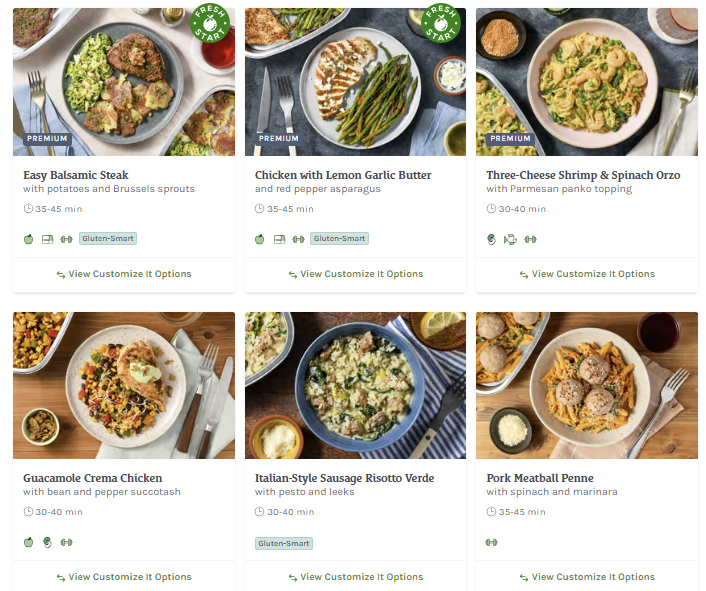
Task: Open the Guacamole Crema Chicken meal photo
Action: click(x=124, y=385)
